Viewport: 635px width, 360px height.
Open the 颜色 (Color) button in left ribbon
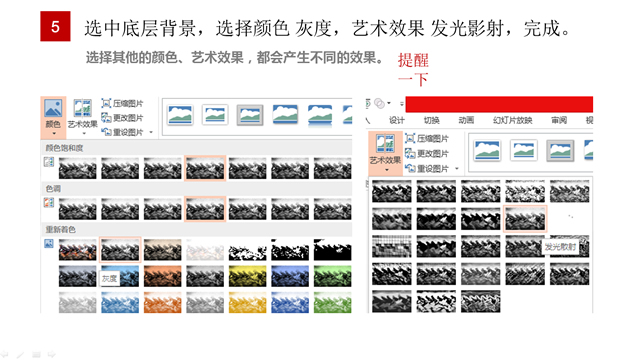coord(53,117)
